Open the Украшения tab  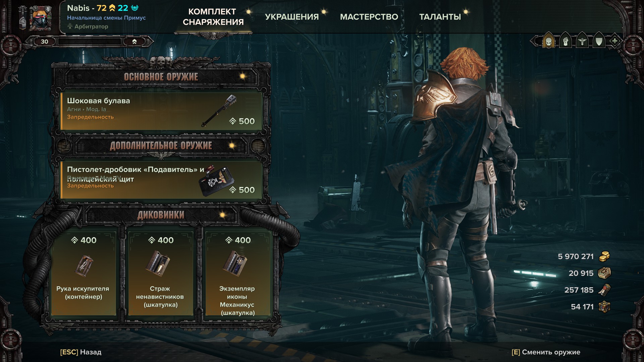292,17
